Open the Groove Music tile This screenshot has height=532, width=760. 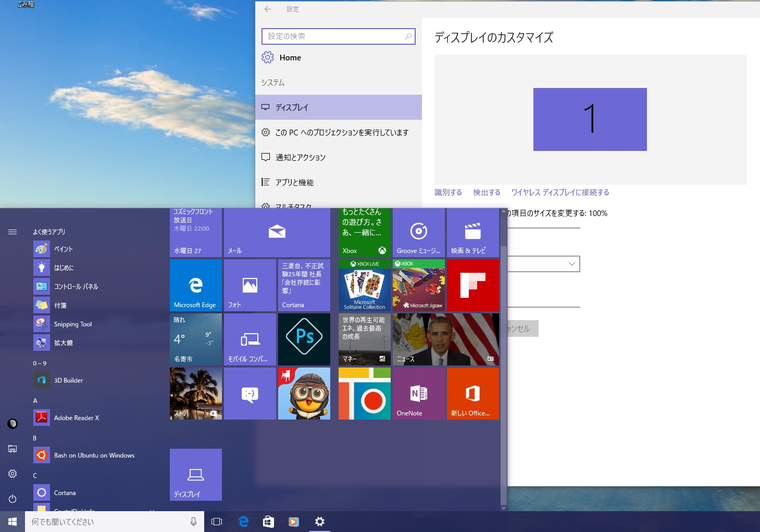(419, 233)
